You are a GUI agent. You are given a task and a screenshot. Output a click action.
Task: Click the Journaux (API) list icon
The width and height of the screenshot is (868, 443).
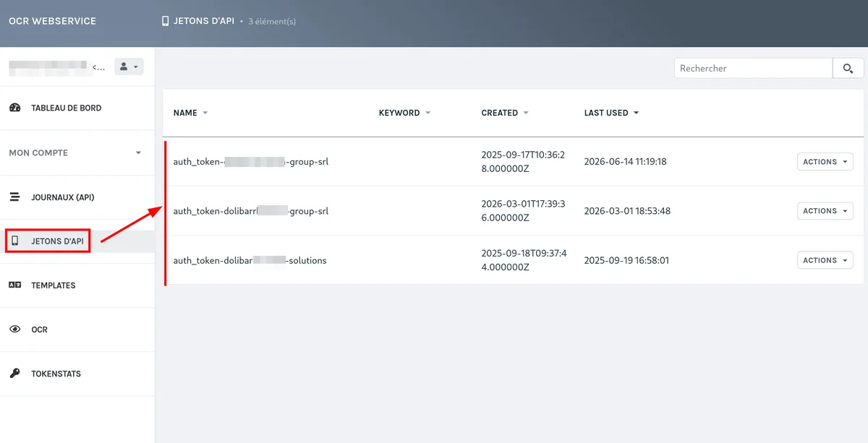(x=14, y=197)
